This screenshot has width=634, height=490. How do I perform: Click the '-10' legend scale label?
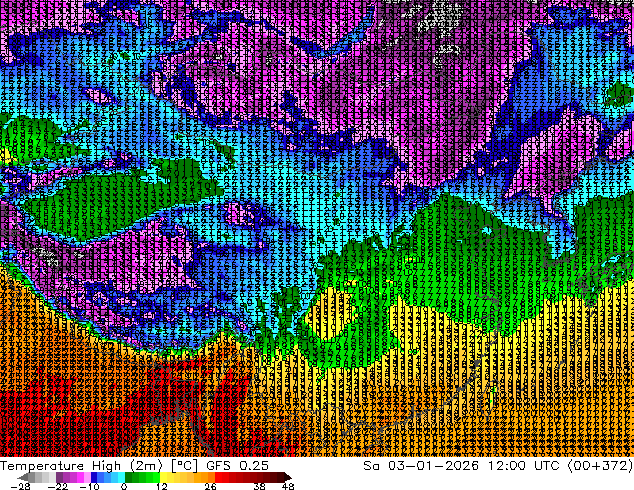pyautogui.click(x=89, y=486)
